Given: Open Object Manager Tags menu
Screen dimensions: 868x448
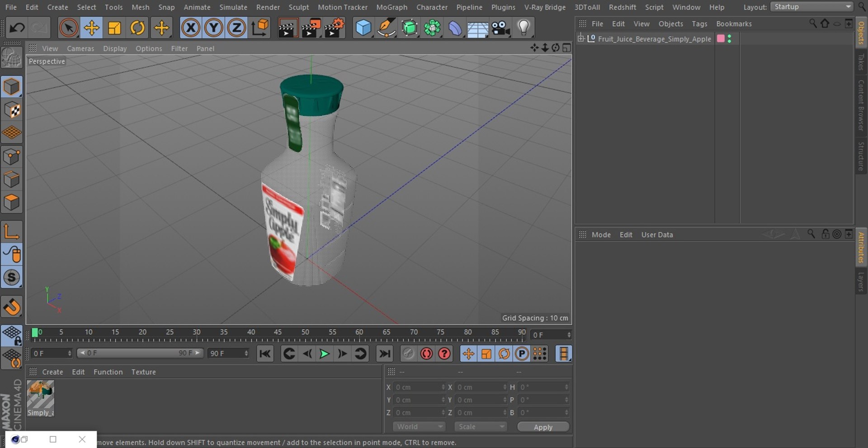Looking at the screenshot, I should point(699,24).
